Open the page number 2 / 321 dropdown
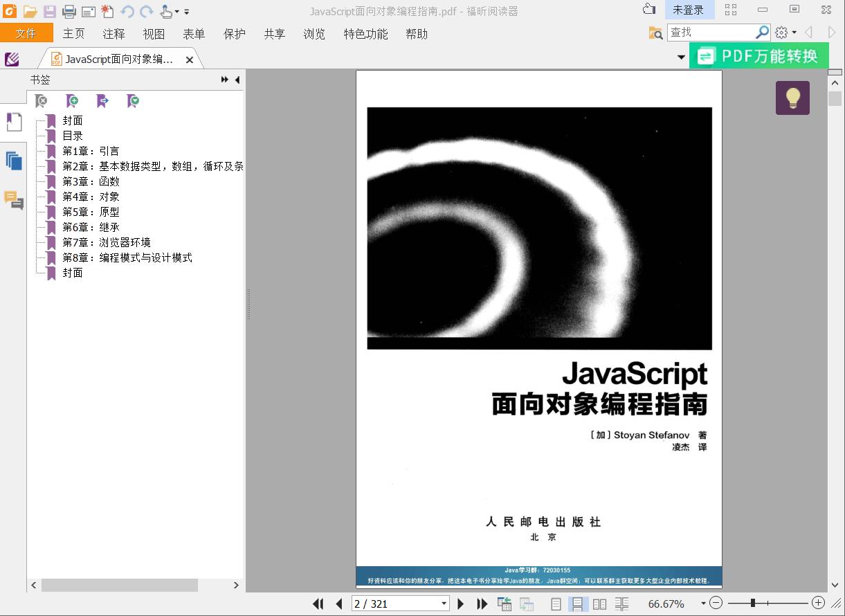The image size is (845, 616). 444,604
